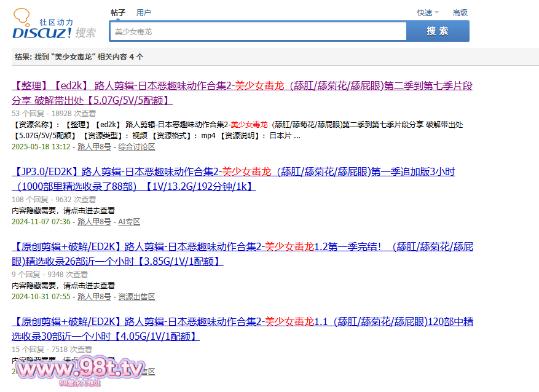Screen dimensions: 539x392
Task: Open author 路人甲8号 on the 2025-05-18 post
Action: pyautogui.click(x=94, y=147)
